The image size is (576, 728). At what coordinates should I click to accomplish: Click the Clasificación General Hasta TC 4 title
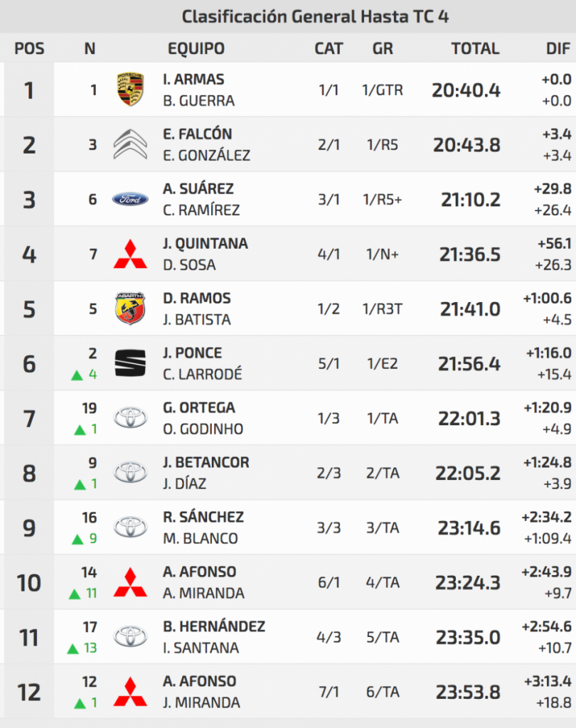316,16
